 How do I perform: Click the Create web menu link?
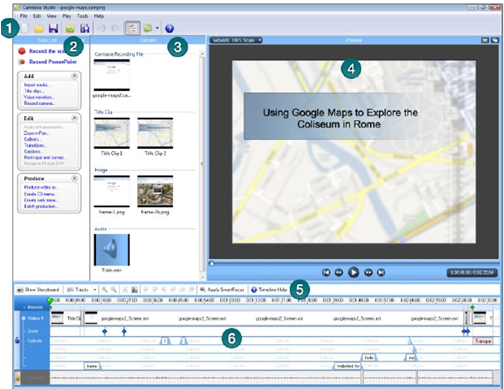tap(41, 200)
